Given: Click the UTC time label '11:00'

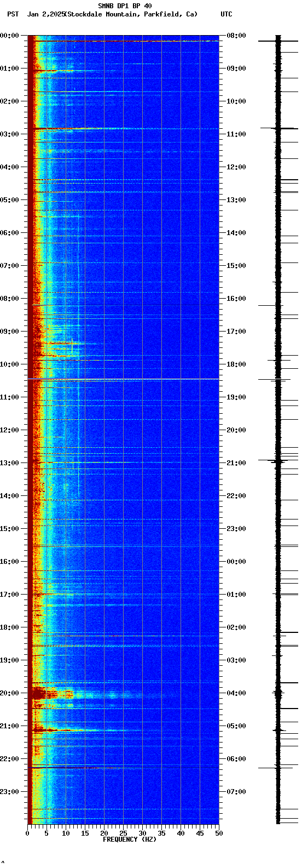Looking at the screenshot, I should (236, 134).
